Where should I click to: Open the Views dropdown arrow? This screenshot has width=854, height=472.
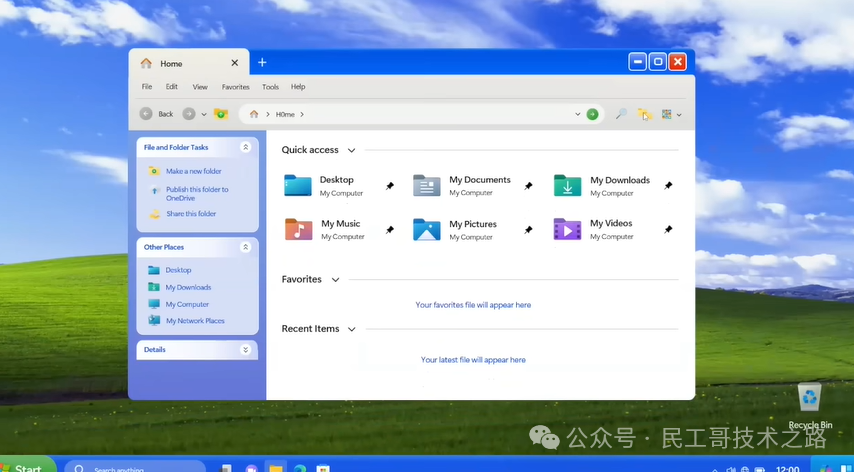679,115
